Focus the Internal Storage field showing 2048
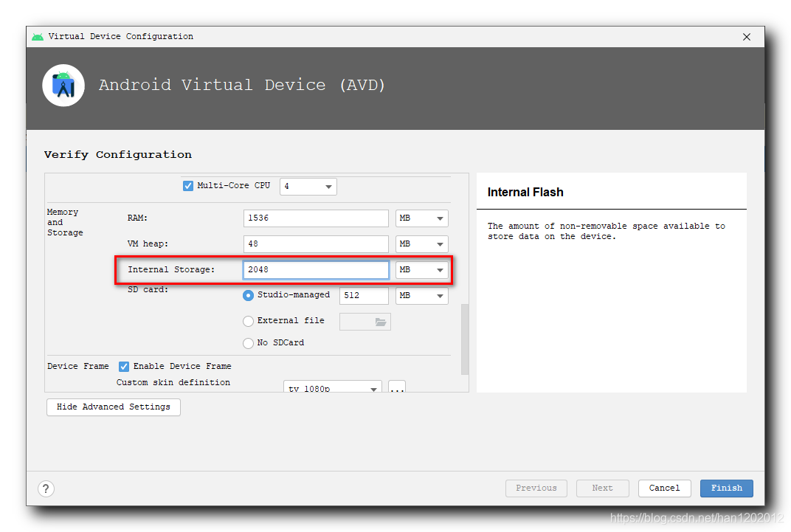 [x=316, y=270]
